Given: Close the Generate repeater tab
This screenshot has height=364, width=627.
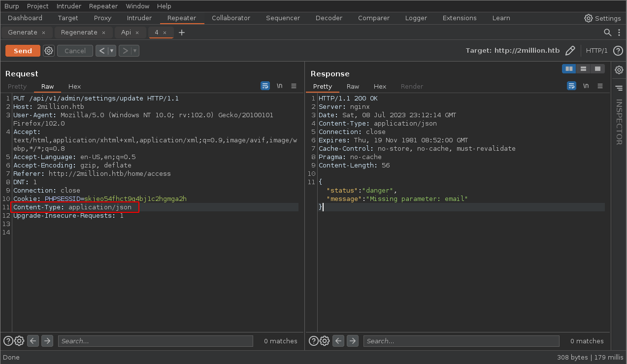Looking at the screenshot, I should point(43,33).
